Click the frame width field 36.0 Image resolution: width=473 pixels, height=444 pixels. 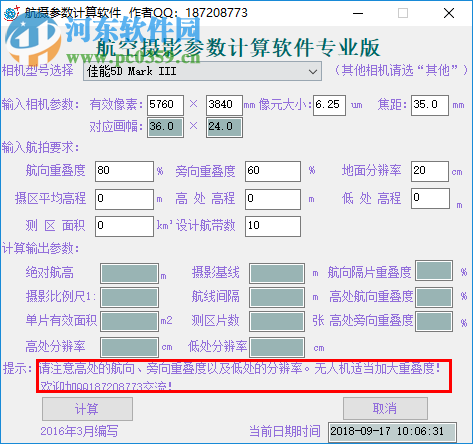point(165,127)
